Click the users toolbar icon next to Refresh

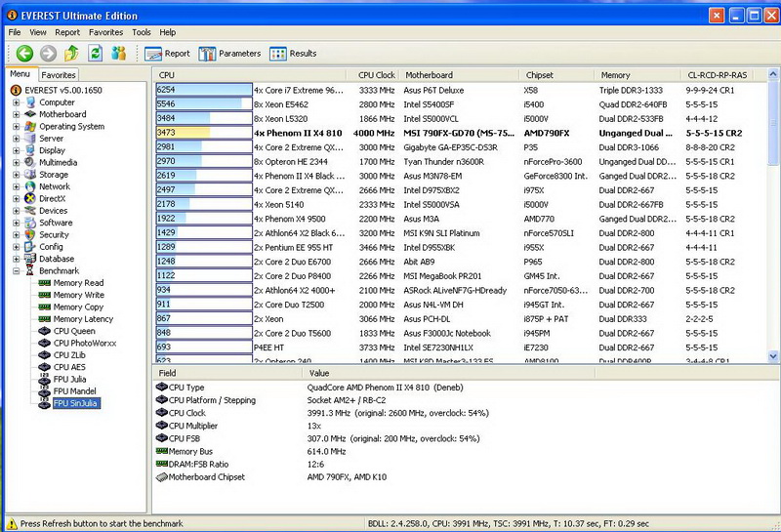coord(118,53)
